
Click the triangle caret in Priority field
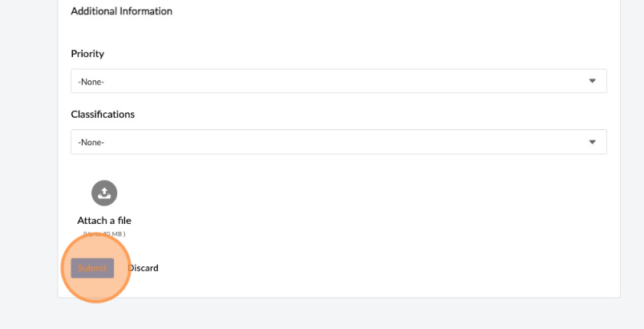(593, 81)
